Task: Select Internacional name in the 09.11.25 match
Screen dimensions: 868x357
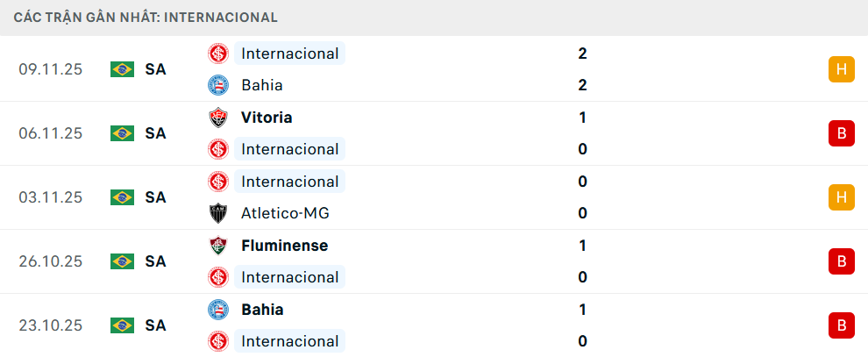Action: point(289,54)
